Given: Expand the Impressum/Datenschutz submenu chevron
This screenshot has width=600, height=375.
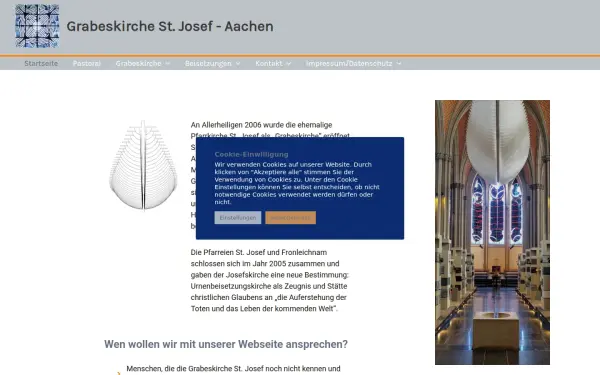Looking at the screenshot, I should coord(399,64).
